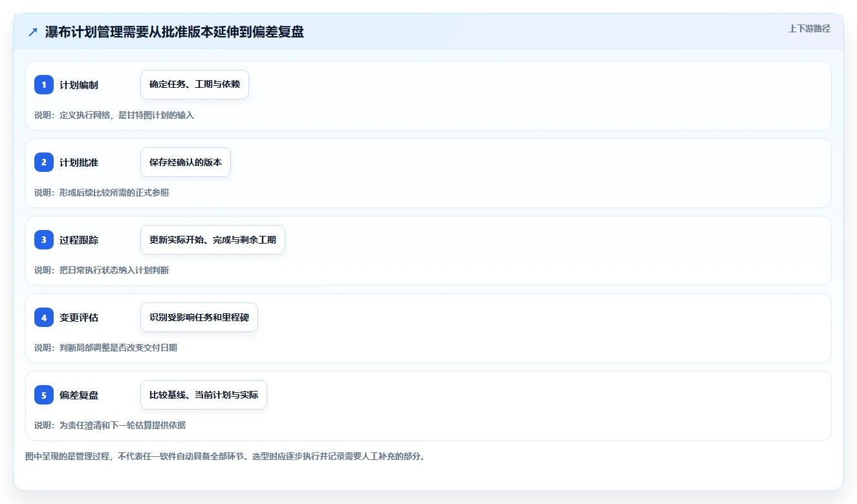Click the 保存经确认的版本 chip

[x=186, y=162]
